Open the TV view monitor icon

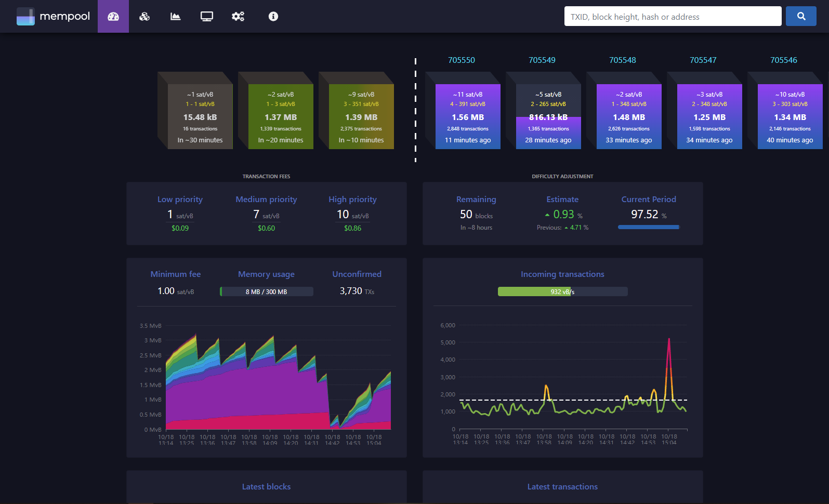point(207,17)
